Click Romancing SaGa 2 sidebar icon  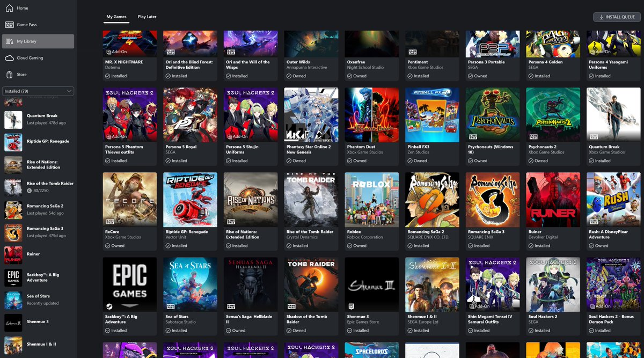point(13,210)
